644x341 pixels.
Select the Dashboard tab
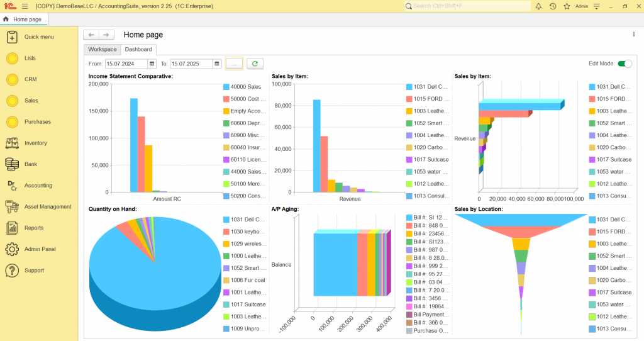point(138,49)
